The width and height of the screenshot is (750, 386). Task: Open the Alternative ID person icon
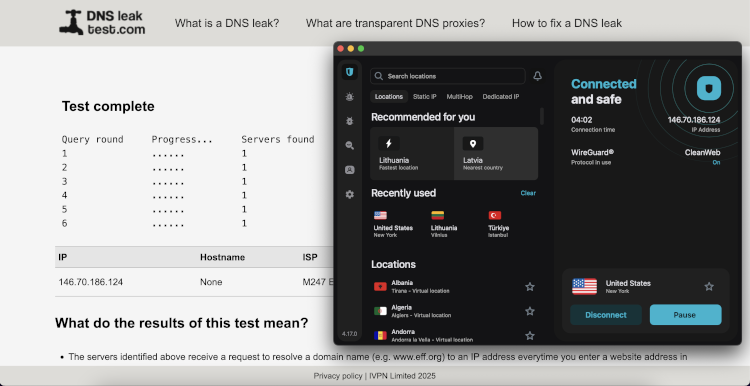point(350,170)
